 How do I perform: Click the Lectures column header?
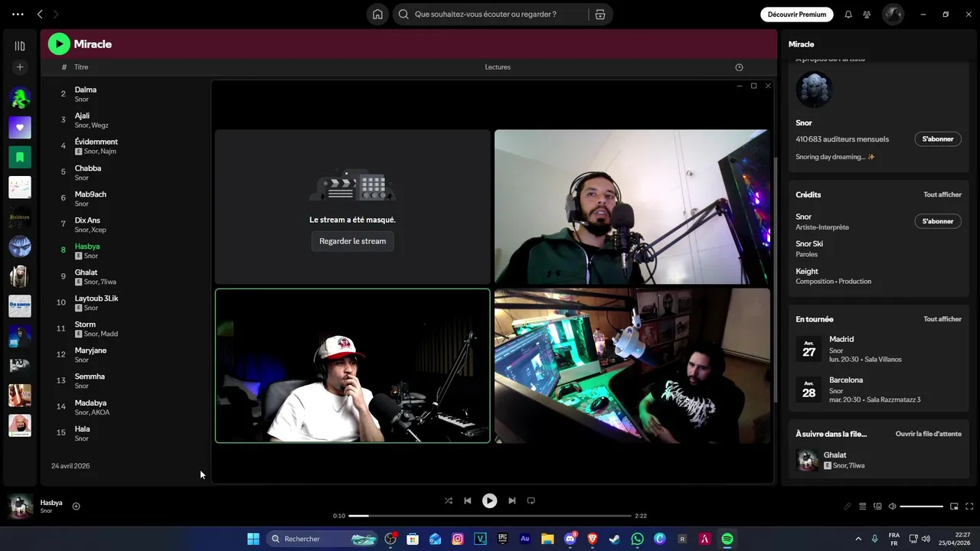click(x=498, y=67)
